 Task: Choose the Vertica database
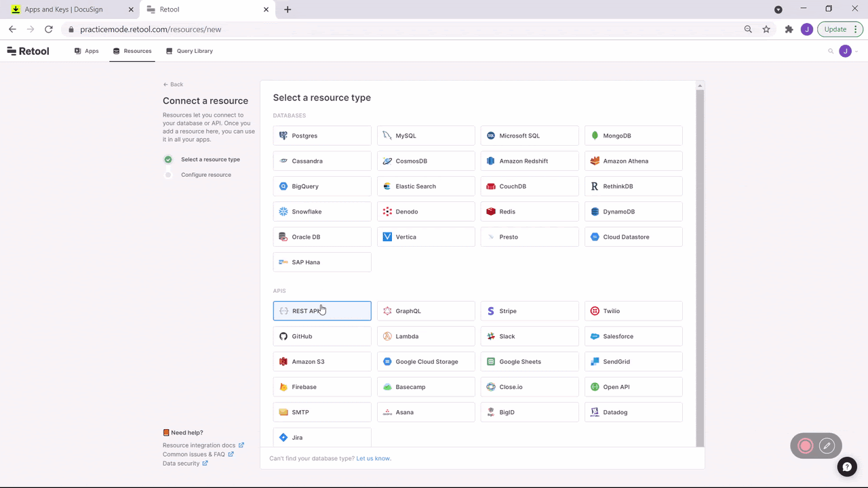tap(426, 237)
